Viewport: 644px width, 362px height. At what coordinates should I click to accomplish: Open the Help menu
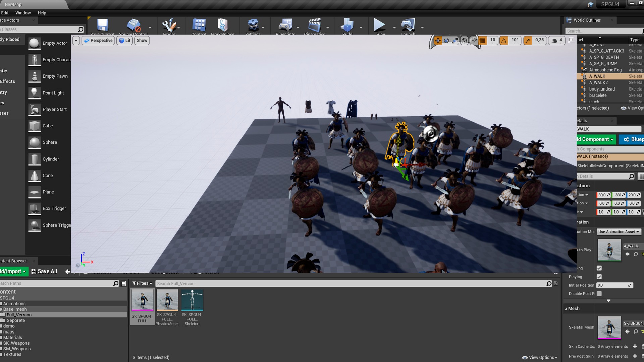pyautogui.click(x=42, y=13)
